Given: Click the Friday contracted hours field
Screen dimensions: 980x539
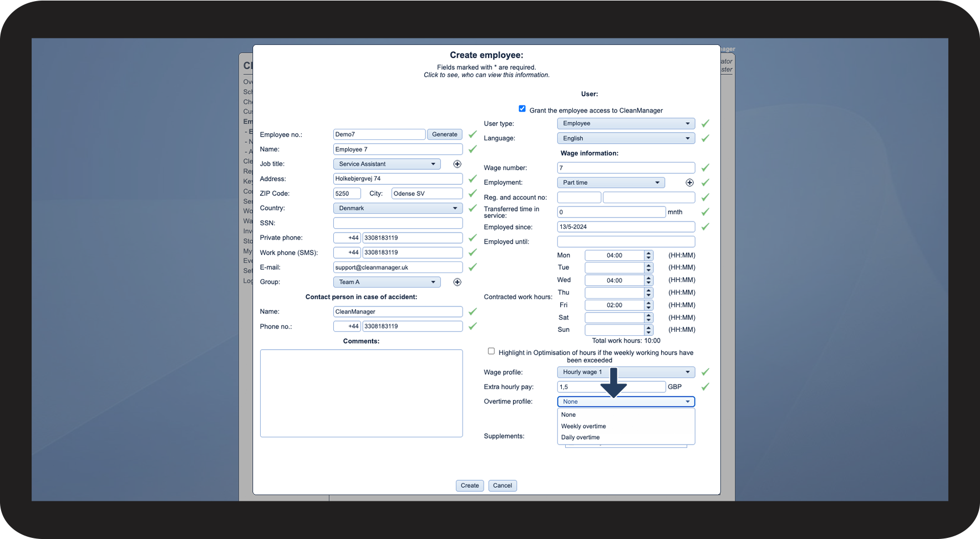Looking at the screenshot, I should coord(615,305).
